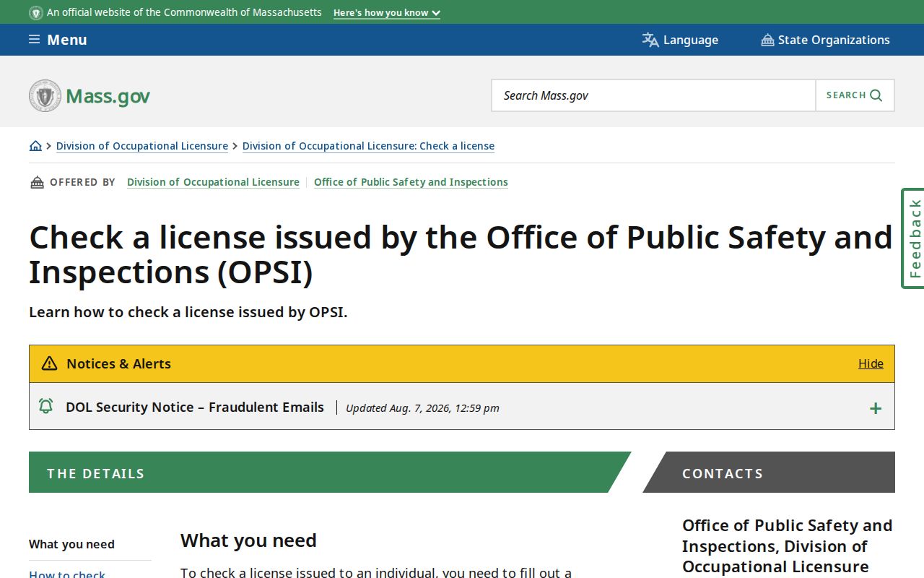Image resolution: width=924 pixels, height=578 pixels.
Task: Click the search magnifying glass icon
Action: point(876,95)
